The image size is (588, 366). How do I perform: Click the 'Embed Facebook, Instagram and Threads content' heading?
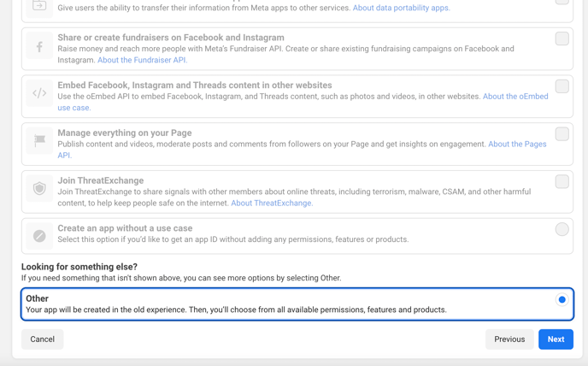(x=195, y=86)
